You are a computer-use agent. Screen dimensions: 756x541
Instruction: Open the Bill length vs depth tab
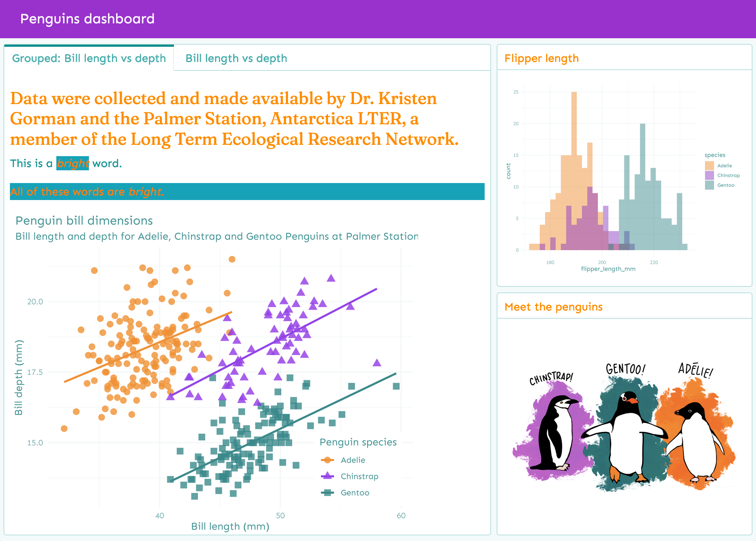tap(236, 58)
